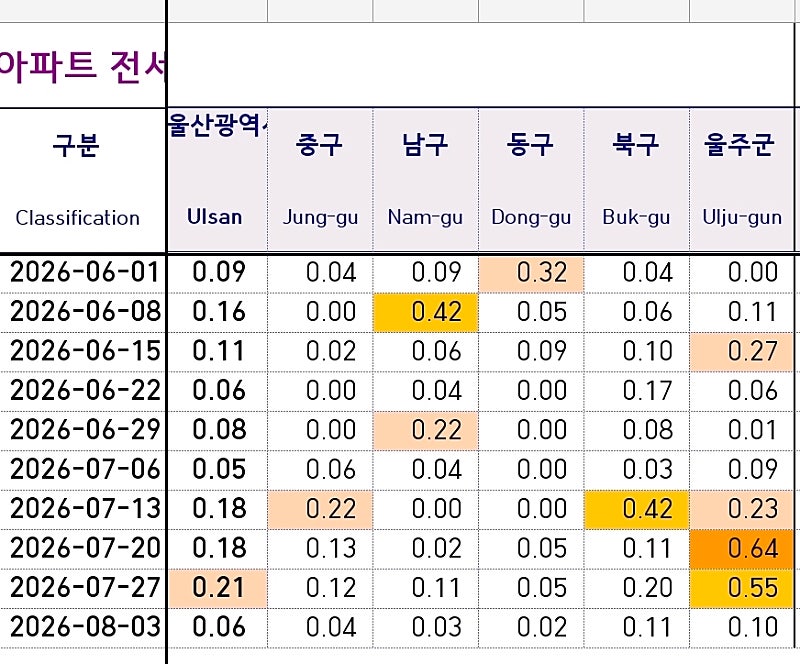Select Dong-gu value 0.02 for 2026-08-03
This screenshot has width=800, height=664.
pyautogui.click(x=531, y=628)
